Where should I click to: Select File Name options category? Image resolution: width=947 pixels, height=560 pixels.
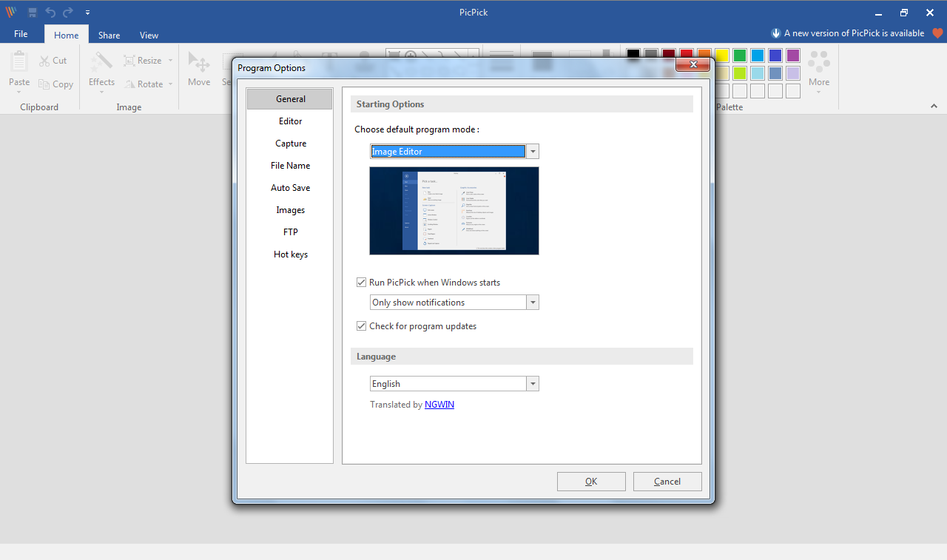coord(290,166)
